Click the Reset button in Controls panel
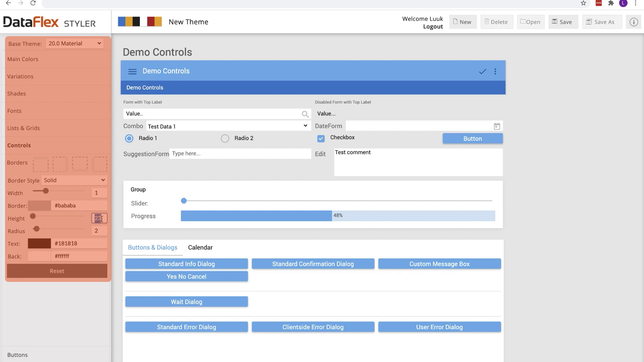Image resolution: width=644 pixels, height=362 pixels. click(57, 271)
